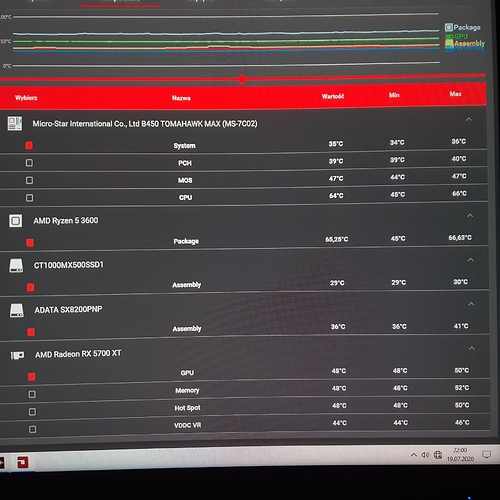500x500 pixels.
Task: Click the graphics card icon beside Radeon RX 5700 XT
Action: tap(17, 355)
